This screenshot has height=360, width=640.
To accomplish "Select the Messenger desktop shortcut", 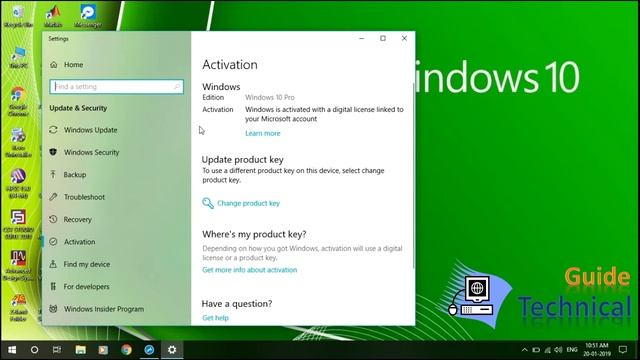I will [88, 16].
